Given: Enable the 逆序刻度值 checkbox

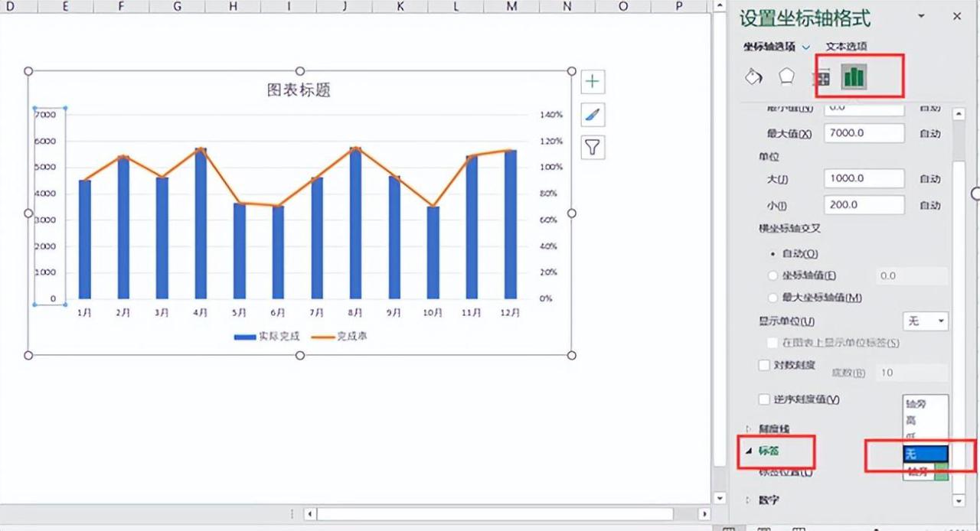Looking at the screenshot, I should tap(764, 399).
